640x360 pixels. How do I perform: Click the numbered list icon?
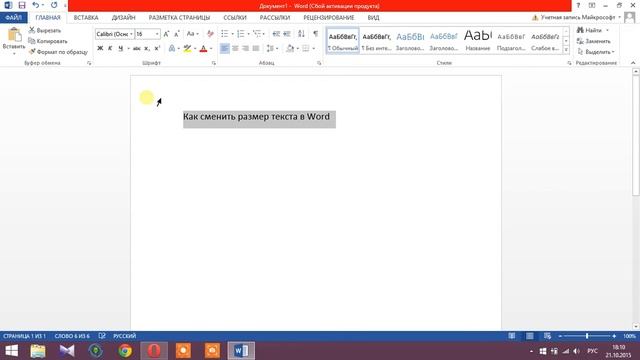(241, 34)
